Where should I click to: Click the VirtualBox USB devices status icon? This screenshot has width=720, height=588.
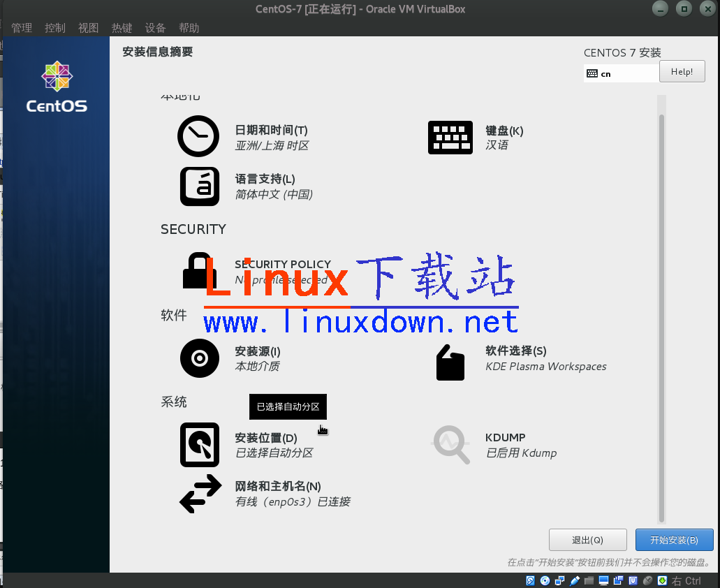(x=575, y=580)
